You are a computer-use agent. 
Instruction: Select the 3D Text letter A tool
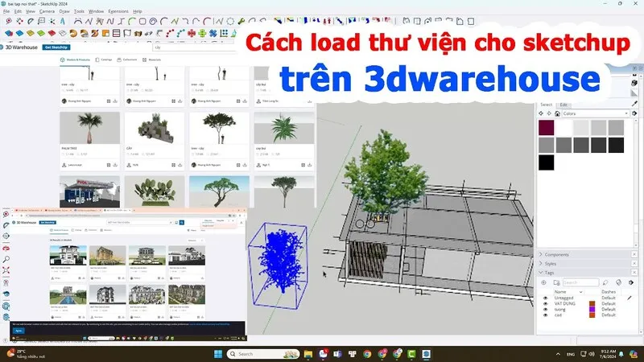63,21
